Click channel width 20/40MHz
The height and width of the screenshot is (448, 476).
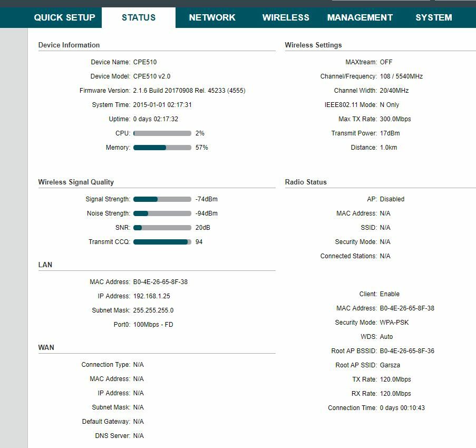tap(394, 91)
